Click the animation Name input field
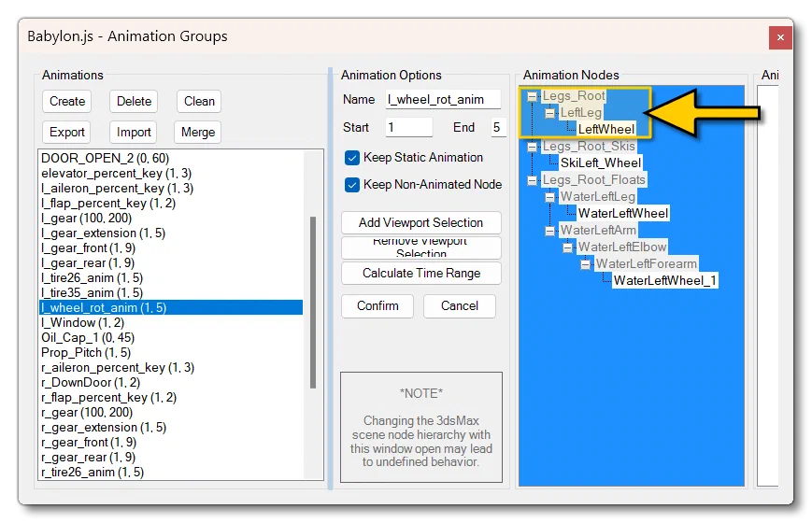The image size is (812, 523). point(443,99)
